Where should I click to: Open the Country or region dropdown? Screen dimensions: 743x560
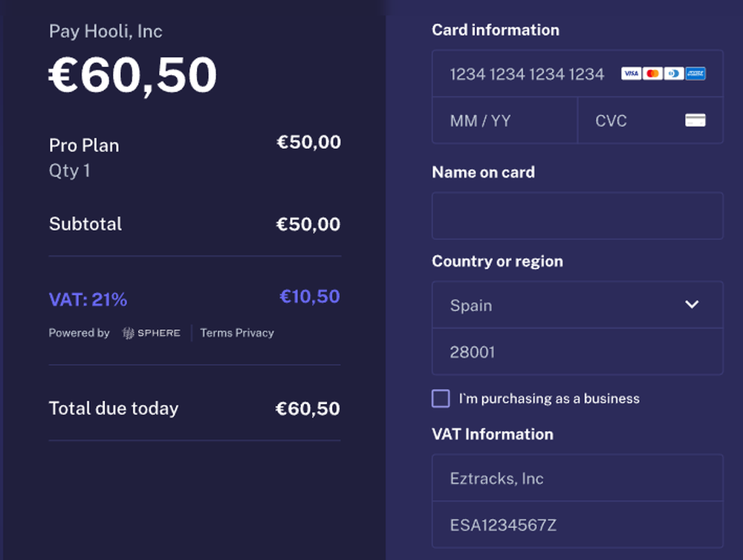point(565,305)
